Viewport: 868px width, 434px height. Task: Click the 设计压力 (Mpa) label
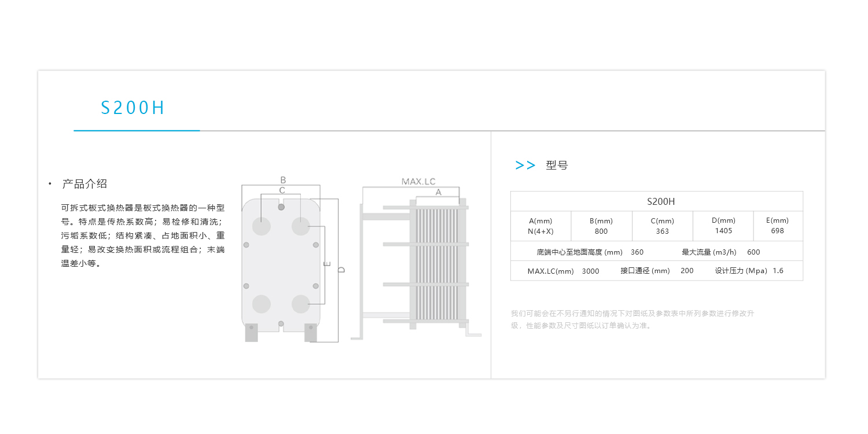tap(741, 271)
